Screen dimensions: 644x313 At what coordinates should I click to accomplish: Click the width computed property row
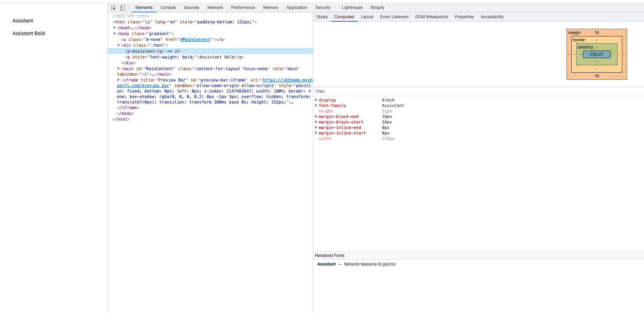[478, 139]
